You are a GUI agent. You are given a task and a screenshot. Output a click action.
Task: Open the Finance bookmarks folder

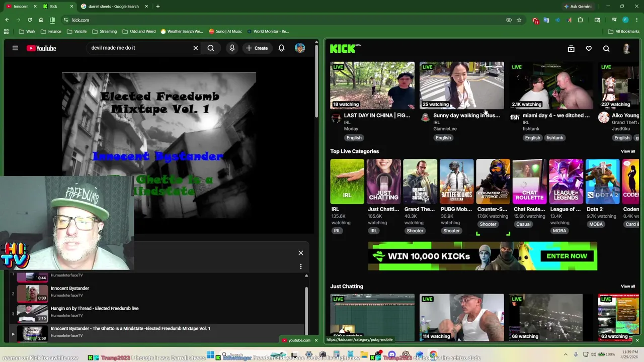[x=51, y=31]
